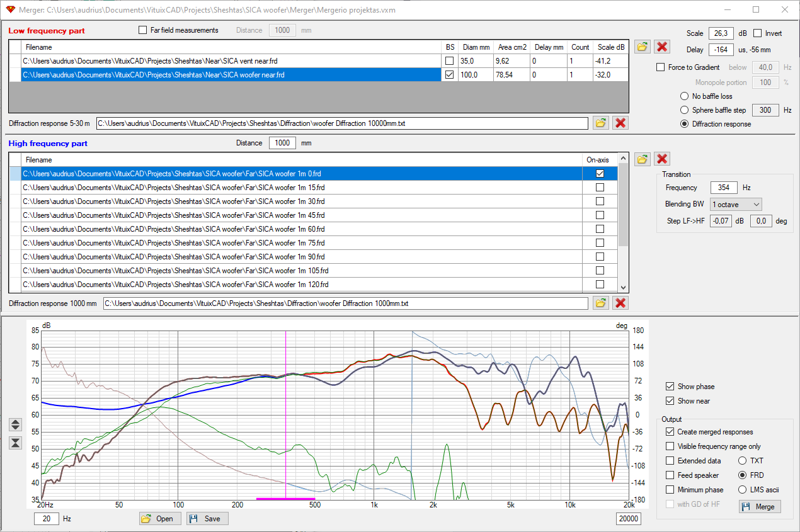Choose TXT output format
The width and height of the screenshot is (800, 532).
(x=742, y=461)
